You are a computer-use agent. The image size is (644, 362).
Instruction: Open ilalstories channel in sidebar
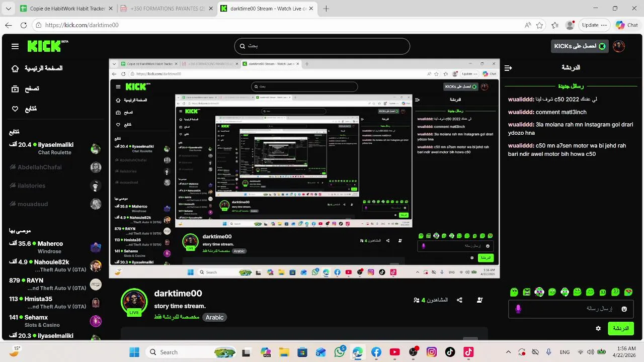coord(55,186)
